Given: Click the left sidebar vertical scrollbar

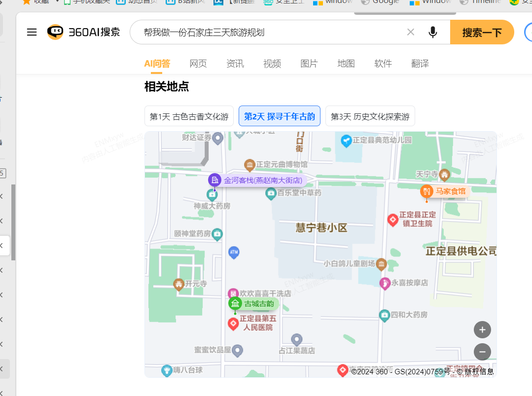Looking at the screenshot, I should click(x=13, y=222).
